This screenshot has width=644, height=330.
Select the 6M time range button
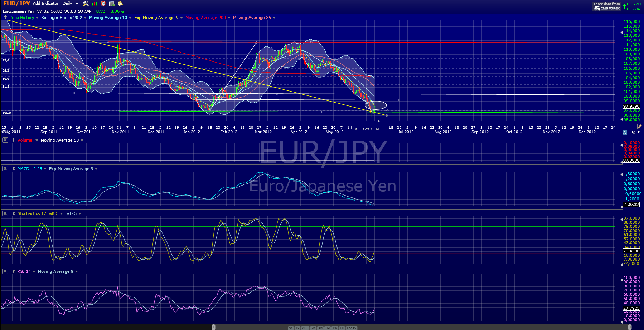click(313, 328)
